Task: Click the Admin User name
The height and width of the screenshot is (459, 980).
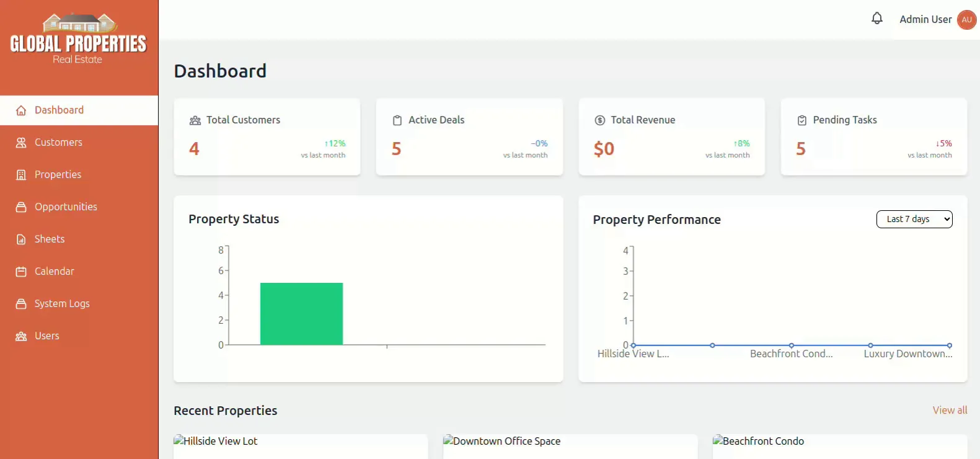Action: tap(925, 19)
